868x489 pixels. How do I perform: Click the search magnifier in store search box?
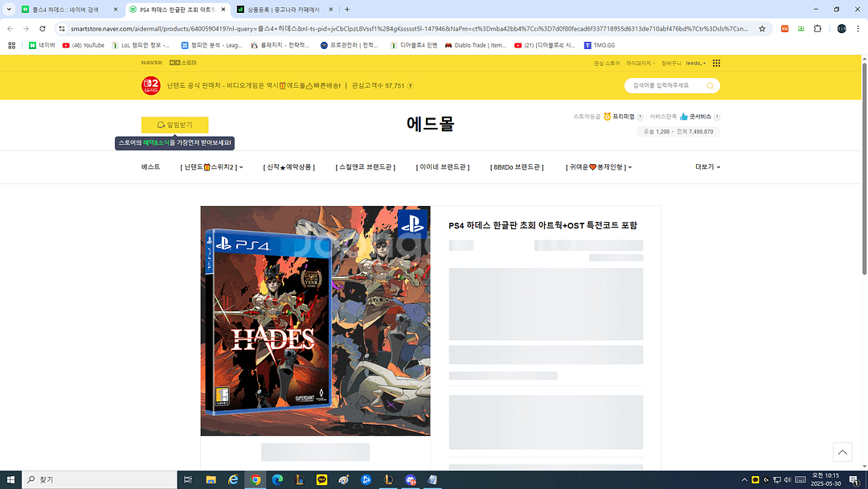tap(710, 86)
